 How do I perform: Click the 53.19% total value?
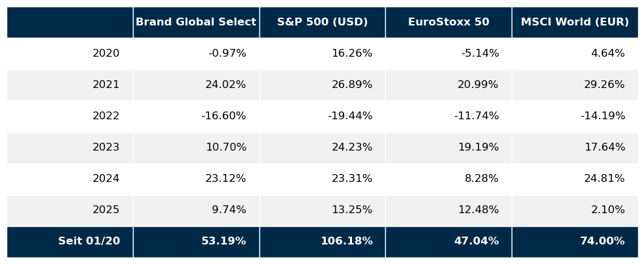pyautogui.click(x=224, y=241)
